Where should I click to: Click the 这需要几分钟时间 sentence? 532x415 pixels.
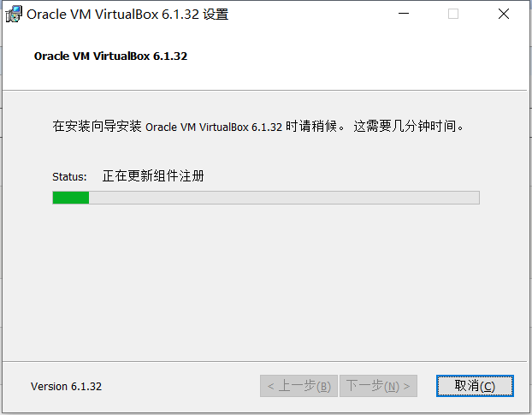409,127
